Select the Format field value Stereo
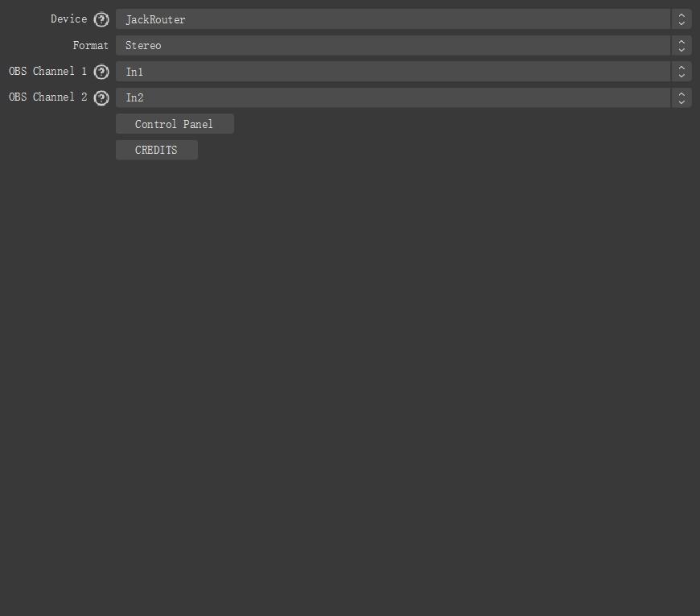The height and width of the screenshot is (616, 700). (143, 45)
